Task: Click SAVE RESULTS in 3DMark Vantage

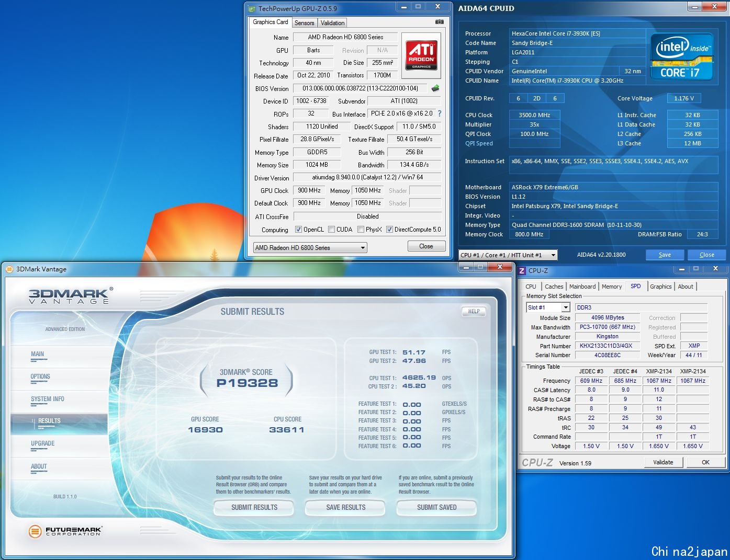Action: click(x=346, y=508)
